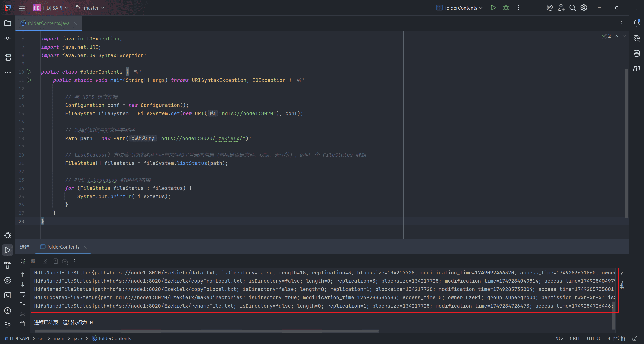Open the Terminal tool window
The image size is (644, 344).
point(8,295)
